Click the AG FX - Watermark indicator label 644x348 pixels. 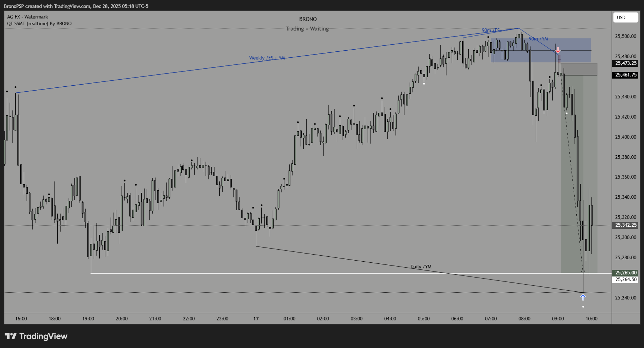[x=27, y=17]
